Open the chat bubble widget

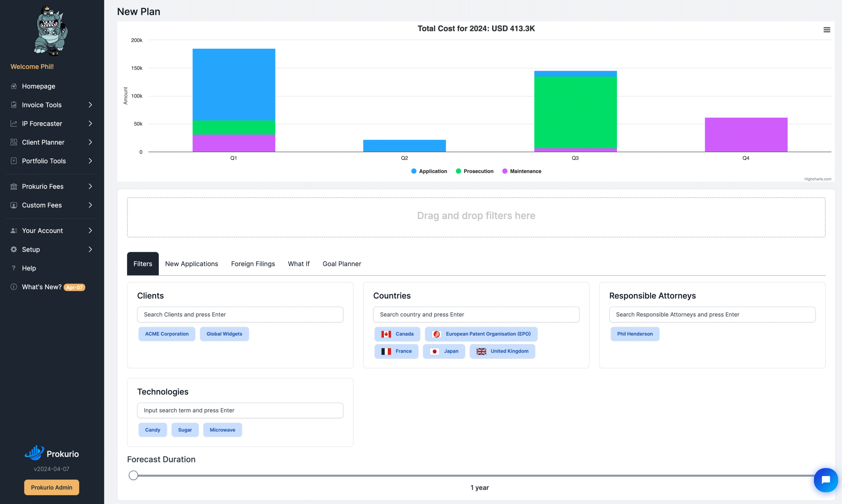(826, 480)
